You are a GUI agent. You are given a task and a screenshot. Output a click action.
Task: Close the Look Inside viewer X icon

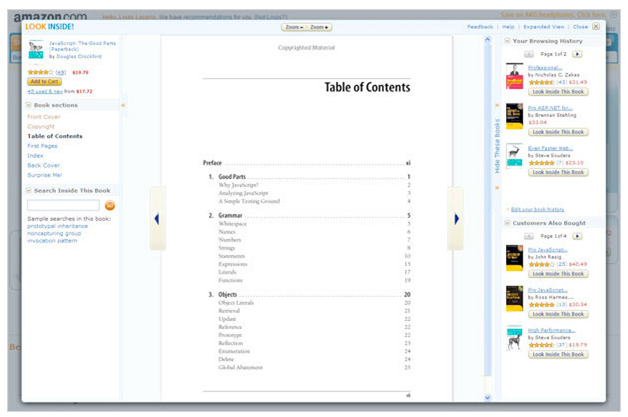coord(596,26)
